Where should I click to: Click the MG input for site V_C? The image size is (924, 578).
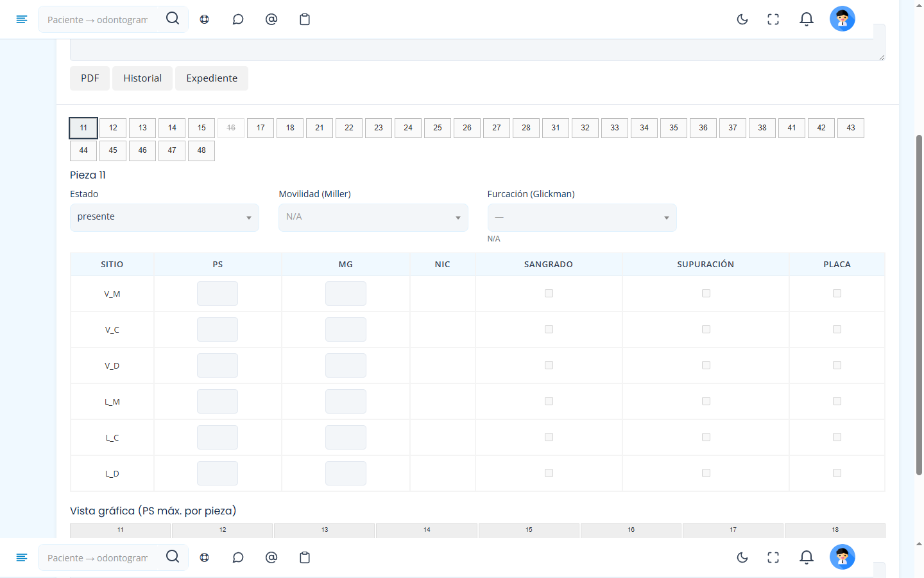click(x=346, y=329)
